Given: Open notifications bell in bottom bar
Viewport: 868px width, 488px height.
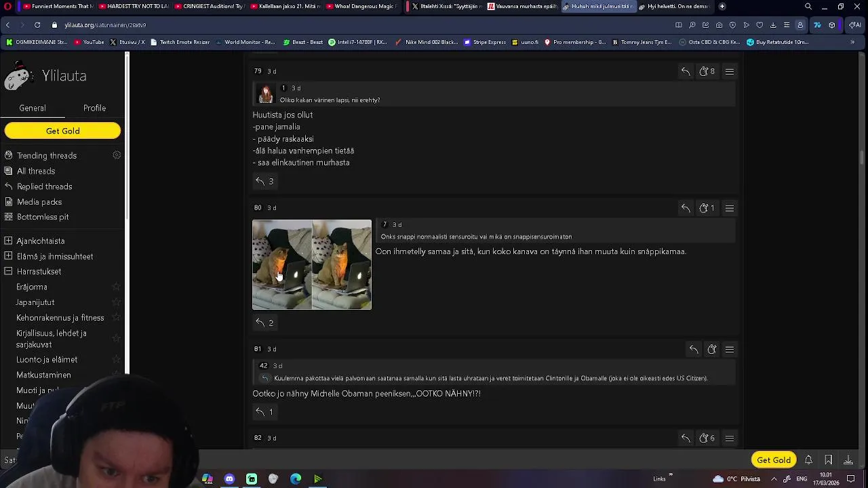Looking at the screenshot, I should coord(808,460).
